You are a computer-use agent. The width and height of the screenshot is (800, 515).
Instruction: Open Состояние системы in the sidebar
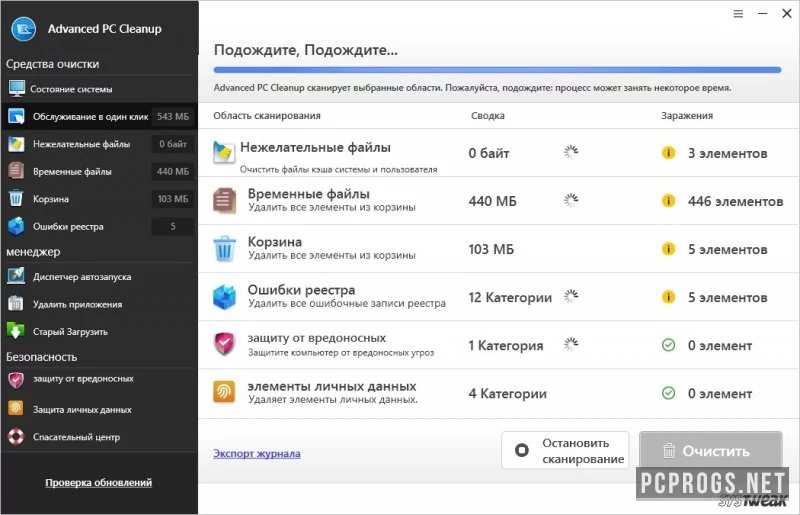point(99,89)
